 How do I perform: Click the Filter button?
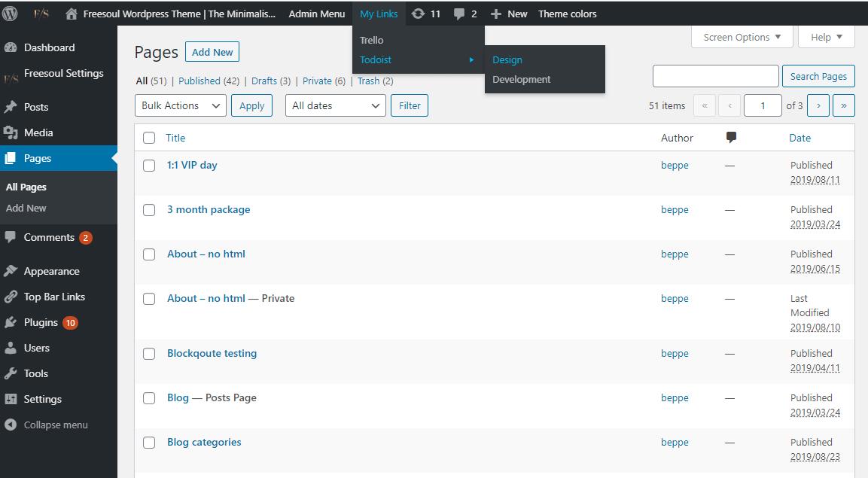click(x=410, y=105)
